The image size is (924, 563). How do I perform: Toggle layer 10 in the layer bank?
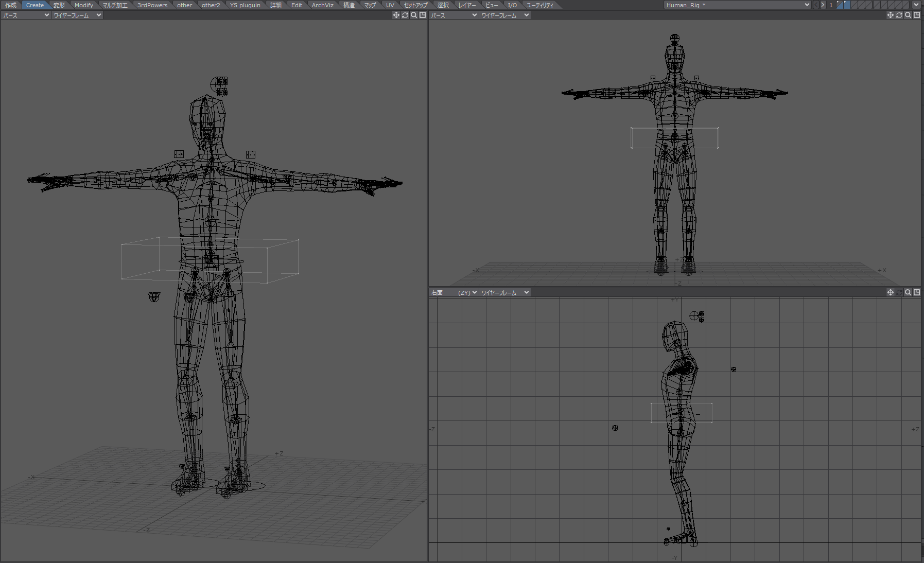click(x=905, y=5)
